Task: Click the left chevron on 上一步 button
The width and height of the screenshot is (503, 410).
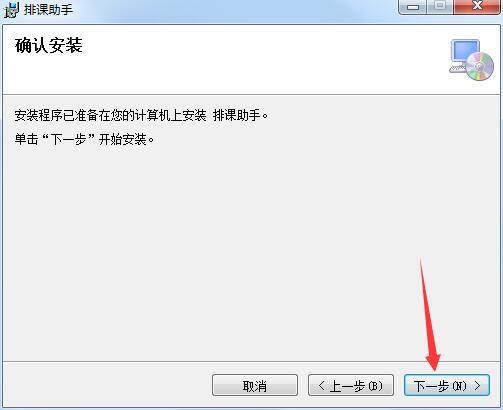Action: coord(321,386)
